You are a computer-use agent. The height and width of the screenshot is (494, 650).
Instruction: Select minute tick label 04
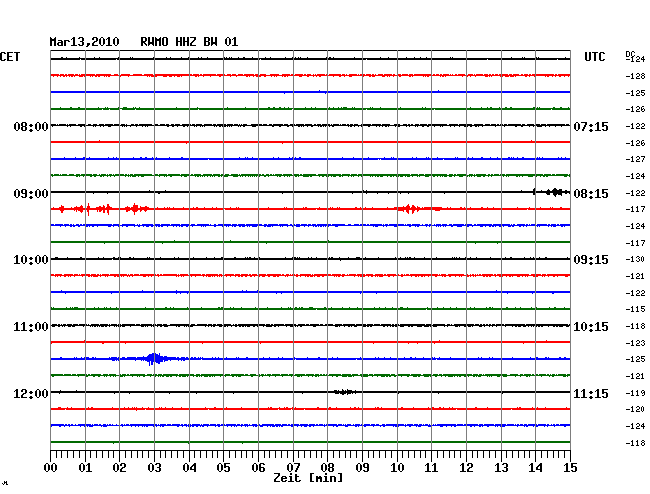click(189, 468)
